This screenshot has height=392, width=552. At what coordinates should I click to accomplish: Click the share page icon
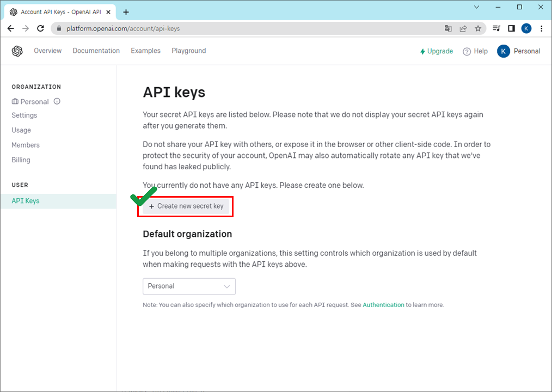pyautogui.click(x=463, y=28)
